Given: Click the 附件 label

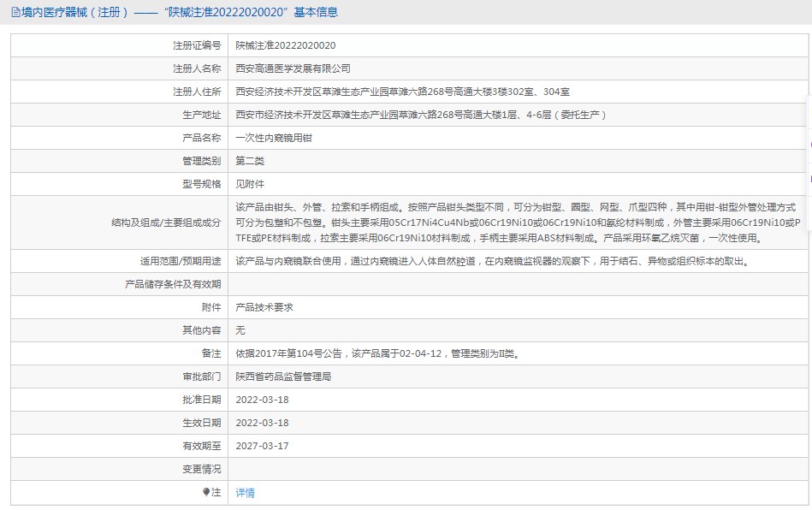Looking at the screenshot, I should click(211, 307).
